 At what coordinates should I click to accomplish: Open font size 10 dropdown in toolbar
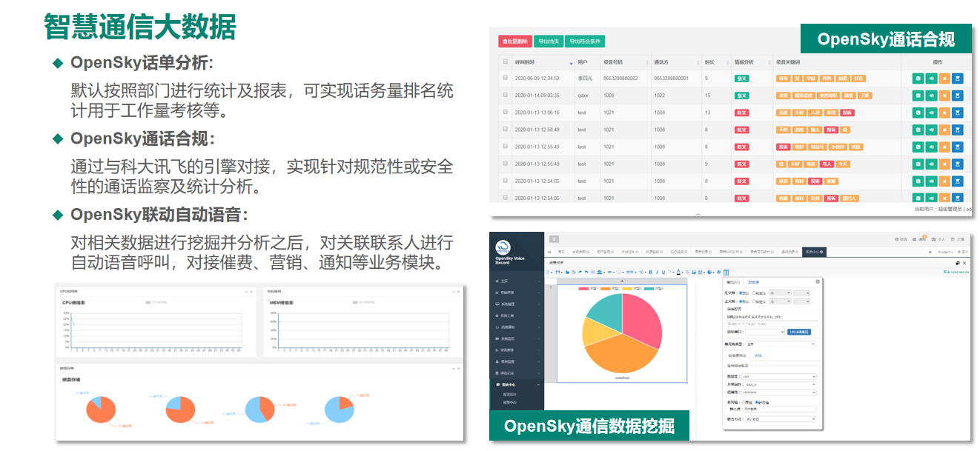click(x=642, y=272)
